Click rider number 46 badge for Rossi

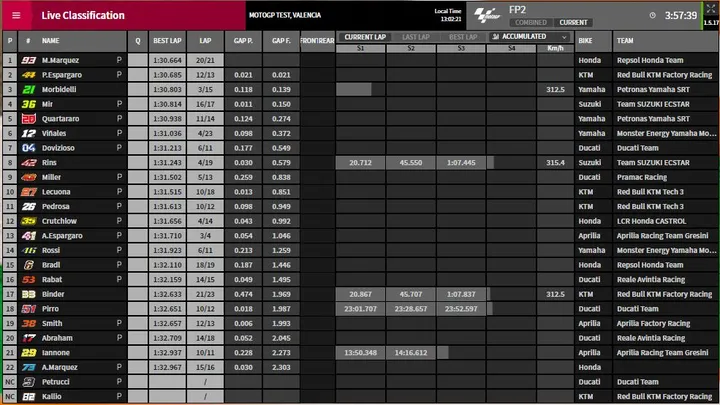28,250
